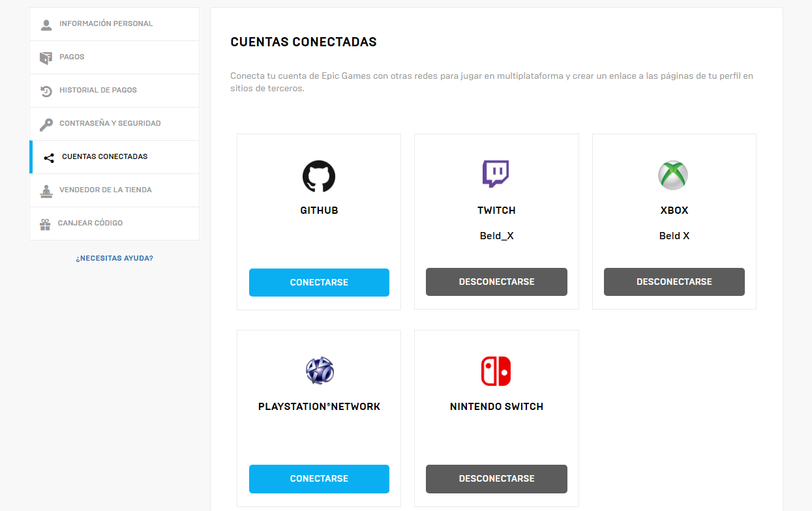This screenshot has height=511, width=812.
Task: Click the Nintendo Switch logo icon
Action: coord(496,371)
